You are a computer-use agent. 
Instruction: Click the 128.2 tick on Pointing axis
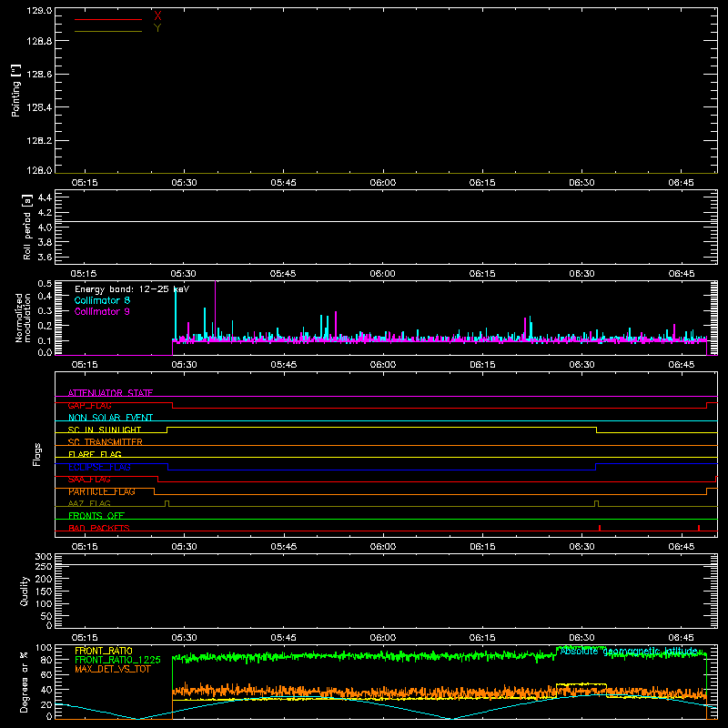(39, 140)
